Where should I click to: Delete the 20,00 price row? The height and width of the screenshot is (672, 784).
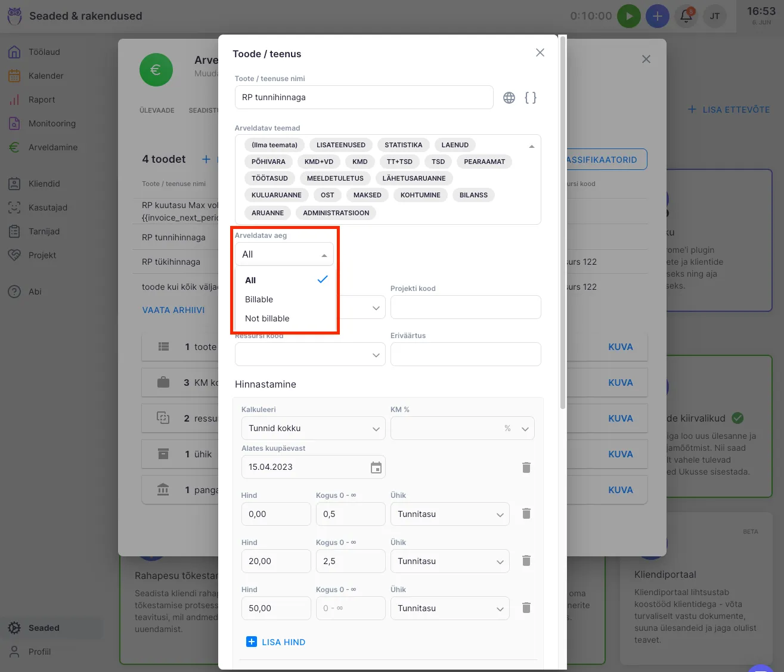[x=526, y=561]
